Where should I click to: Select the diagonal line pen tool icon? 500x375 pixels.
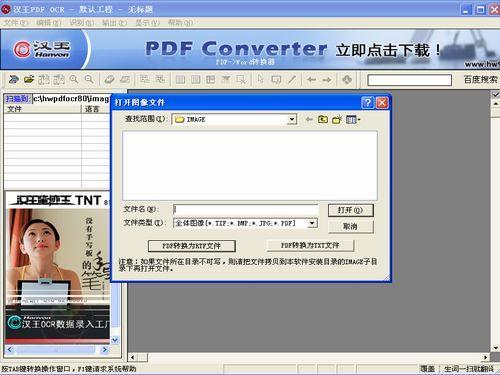pyautogui.click(x=292, y=80)
